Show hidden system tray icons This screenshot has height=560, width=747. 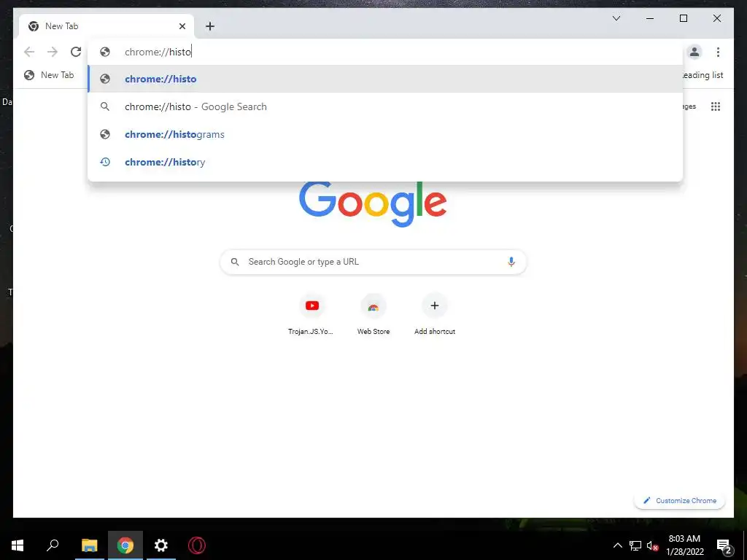[x=617, y=545]
